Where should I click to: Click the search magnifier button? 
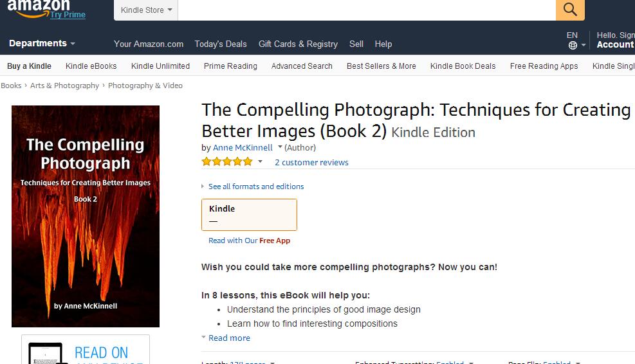point(570,9)
